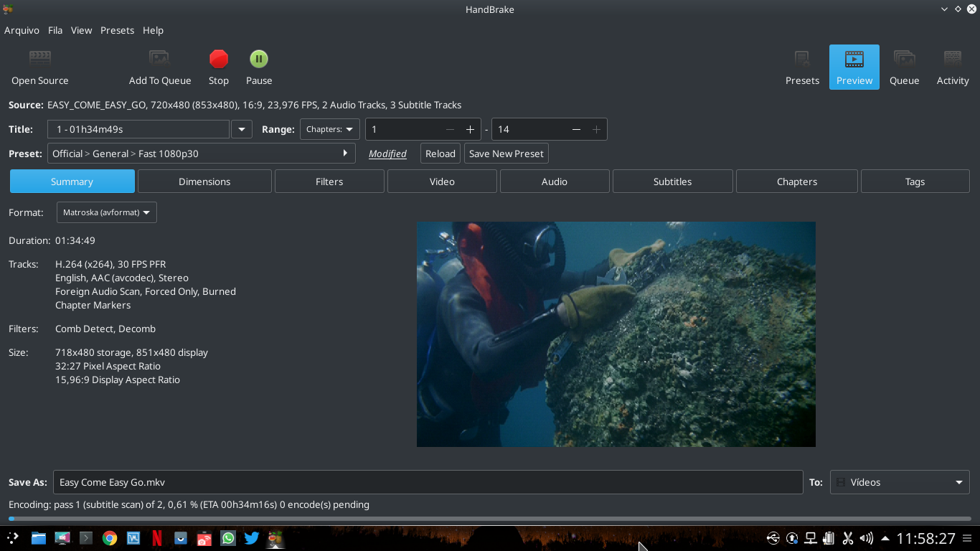Viewport: 980px width, 551px height.
Task: Expand the hidden system tray icons
Action: click(885, 538)
